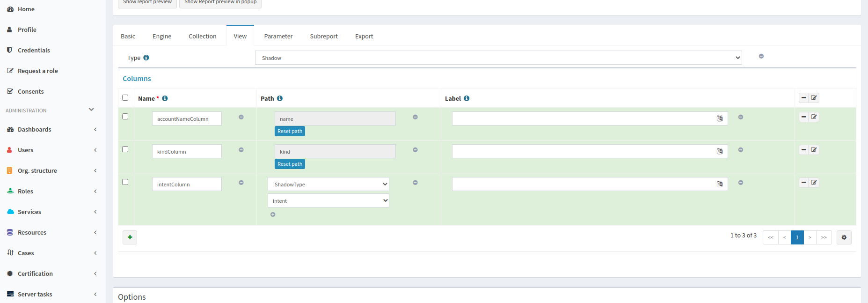This screenshot has width=868, height=303.
Task: Switch to the Engine tab
Action: point(162,36)
